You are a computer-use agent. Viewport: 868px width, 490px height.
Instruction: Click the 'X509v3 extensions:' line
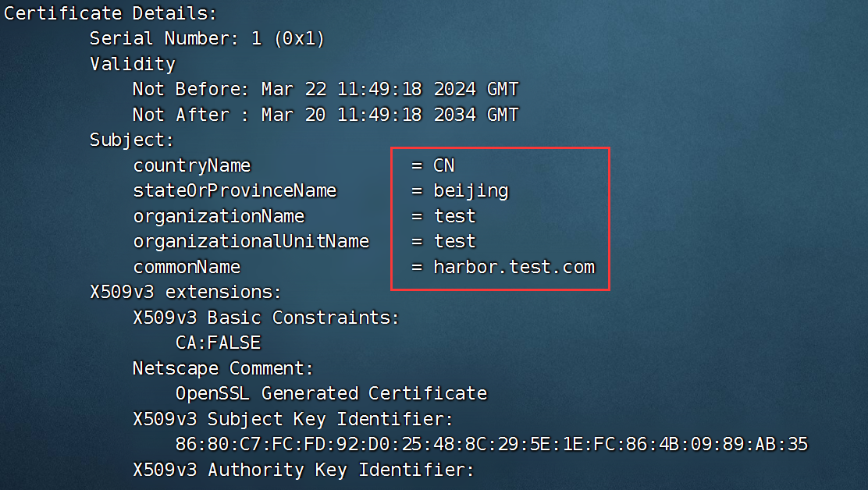(x=186, y=292)
